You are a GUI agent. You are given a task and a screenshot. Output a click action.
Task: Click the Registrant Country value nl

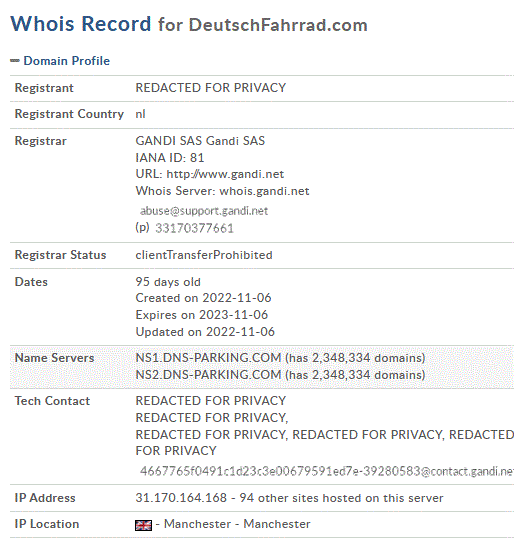coord(140,114)
